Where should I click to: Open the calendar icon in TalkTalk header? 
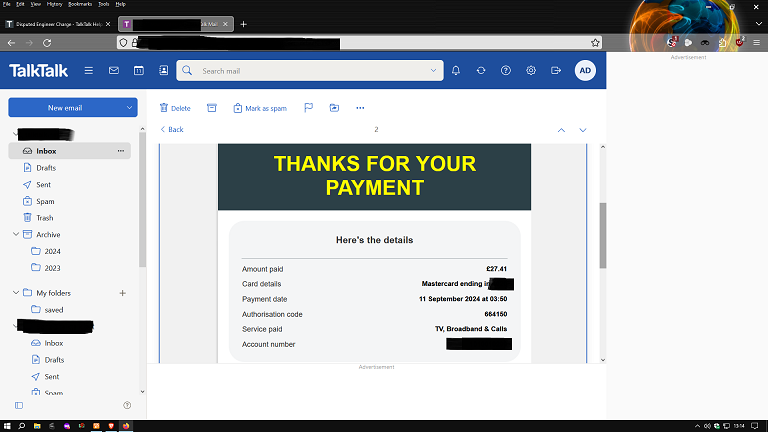[x=138, y=71]
